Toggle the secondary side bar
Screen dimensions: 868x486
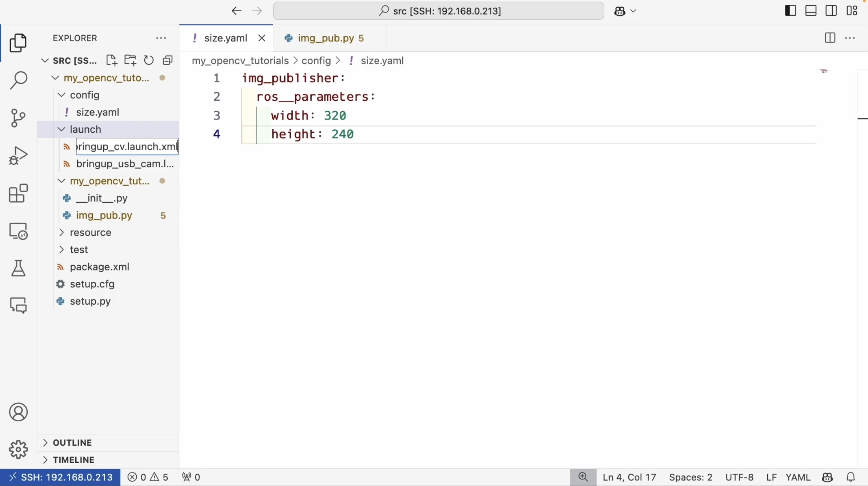831,11
